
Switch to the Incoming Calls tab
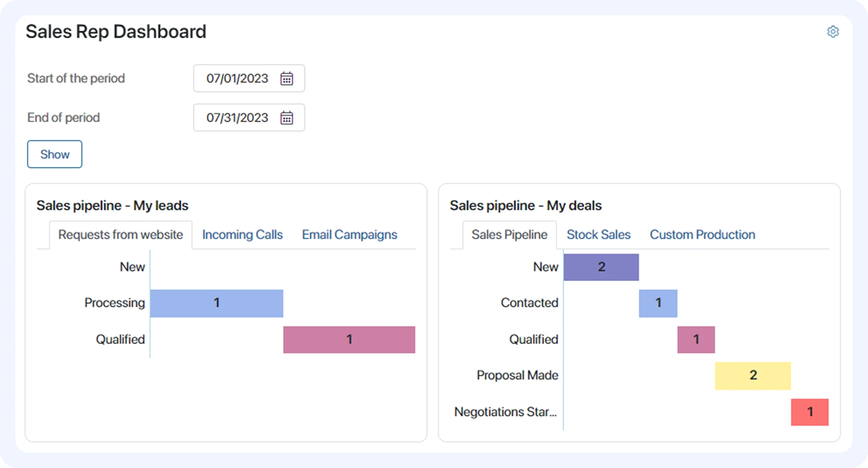(x=242, y=235)
